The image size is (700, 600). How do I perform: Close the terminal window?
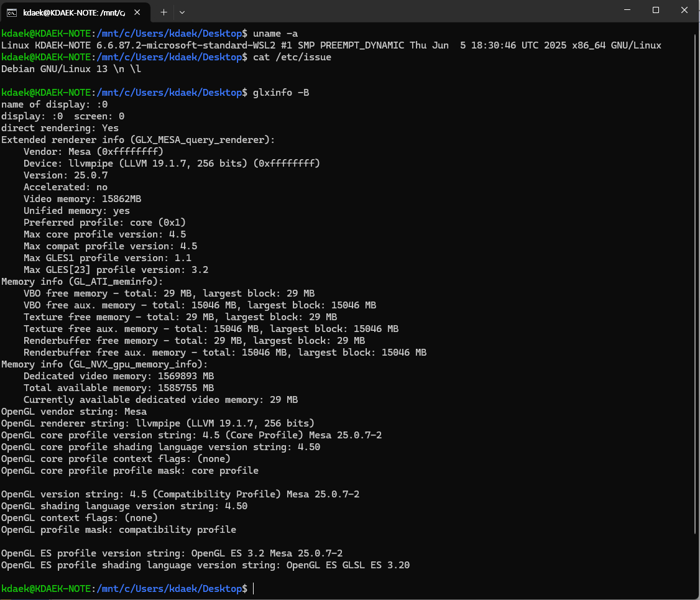tap(684, 10)
